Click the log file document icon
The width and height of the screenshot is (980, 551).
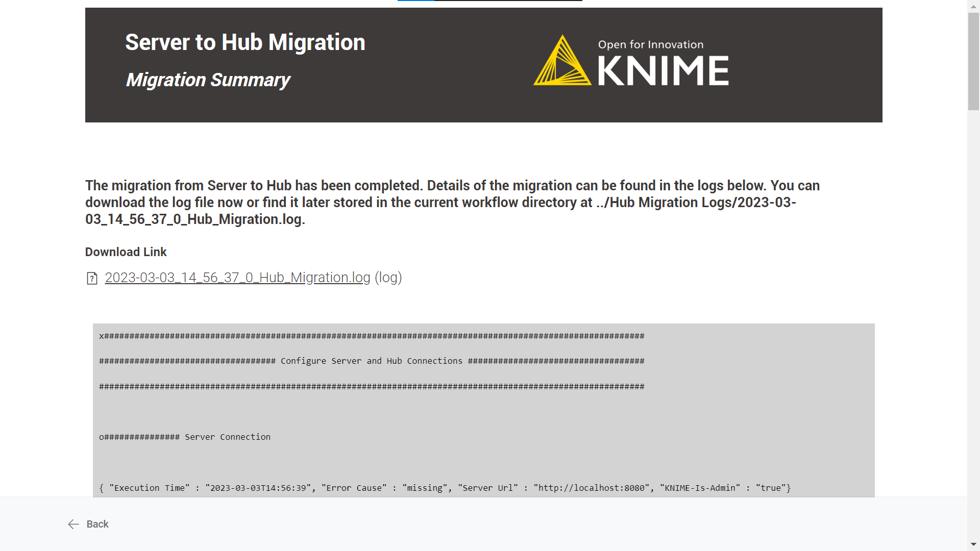coord(92,278)
